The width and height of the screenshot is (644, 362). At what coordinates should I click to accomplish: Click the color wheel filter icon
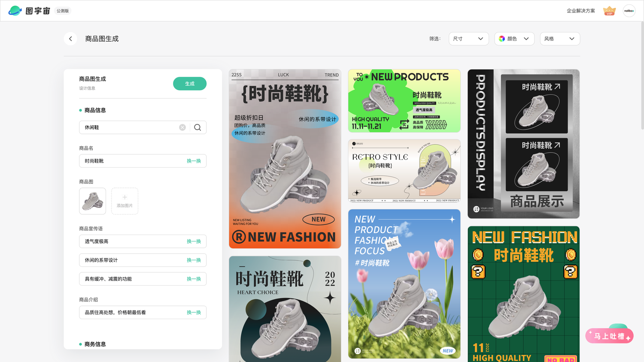(502, 39)
